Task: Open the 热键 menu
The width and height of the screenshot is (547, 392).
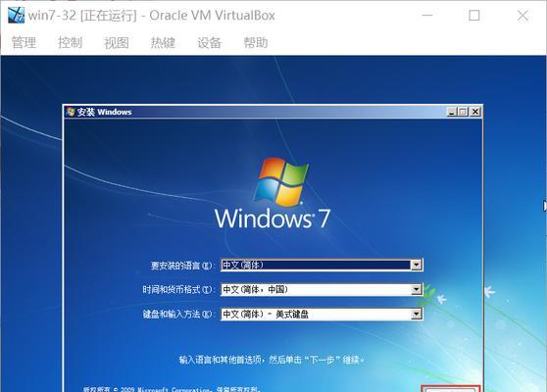Action: tap(163, 42)
